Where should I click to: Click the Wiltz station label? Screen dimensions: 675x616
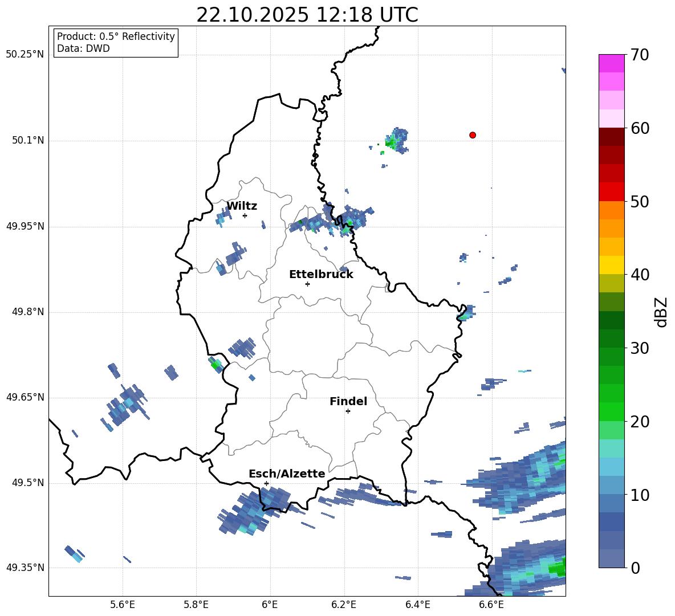coord(242,206)
